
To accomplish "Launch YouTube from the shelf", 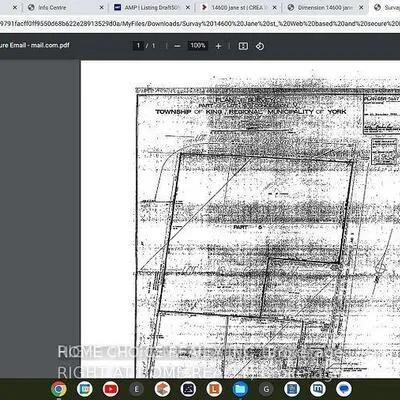I will point(110,389).
